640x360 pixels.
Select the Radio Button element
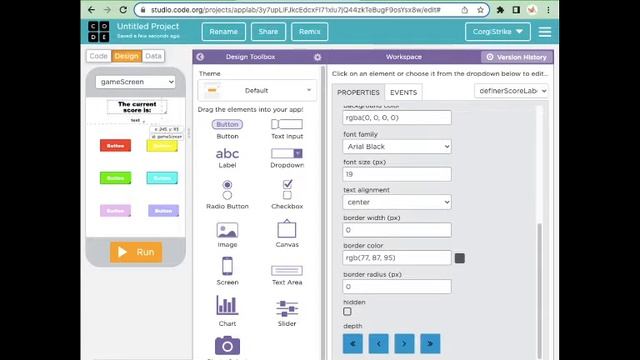[x=227, y=195]
